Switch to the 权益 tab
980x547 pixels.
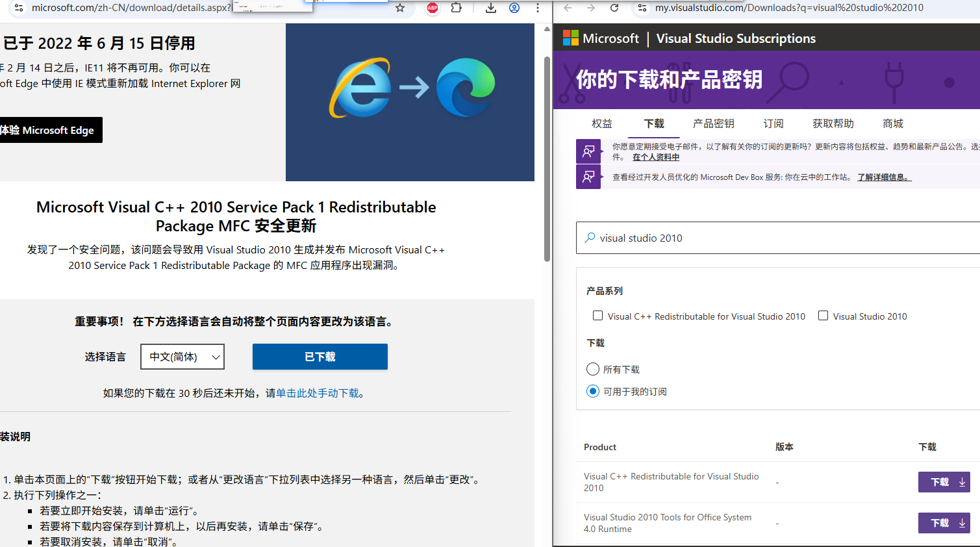pos(602,123)
